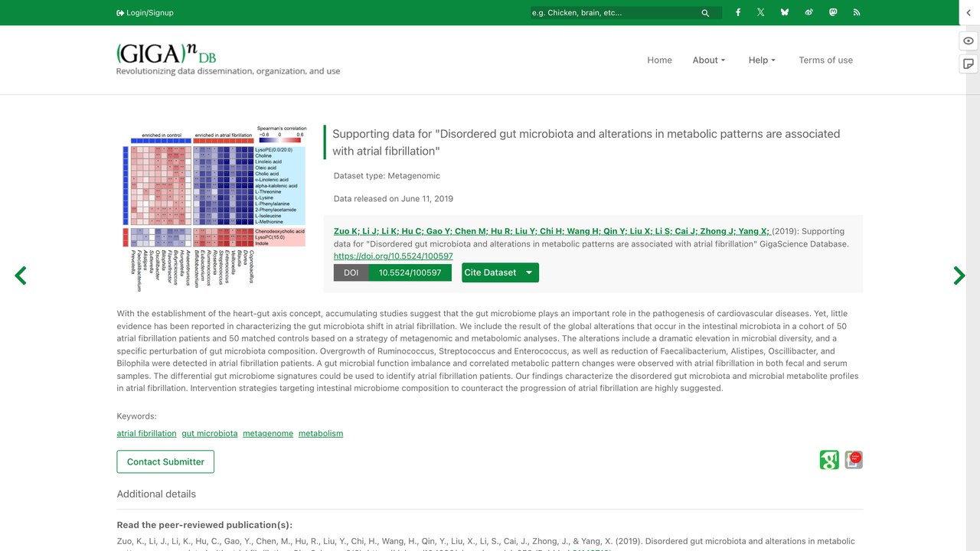
Task: Open the Cite Dataset dropdown
Action: pos(500,272)
